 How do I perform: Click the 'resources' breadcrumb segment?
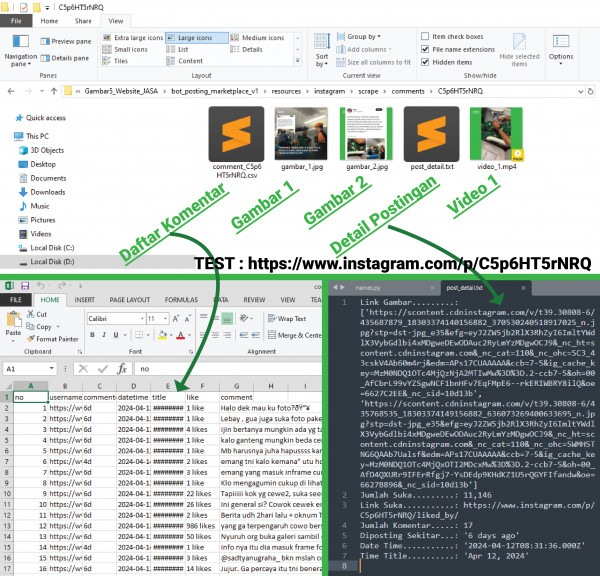tap(286, 91)
